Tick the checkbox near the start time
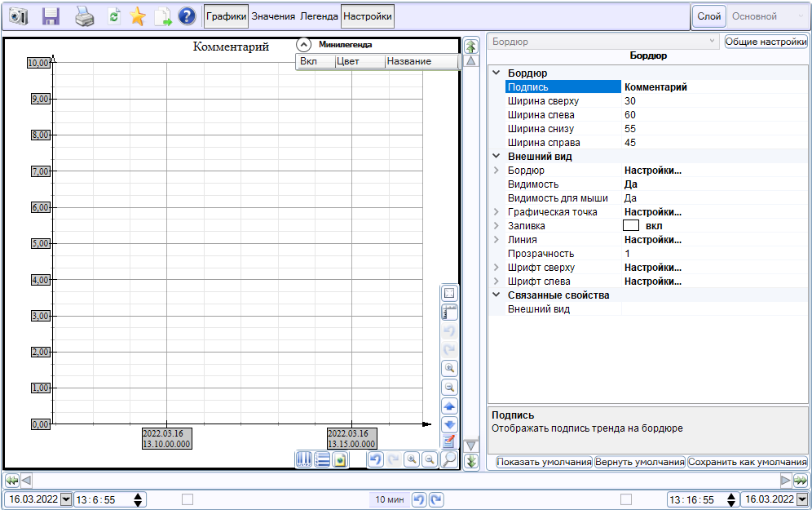 pyautogui.click(x=188, y=499)
